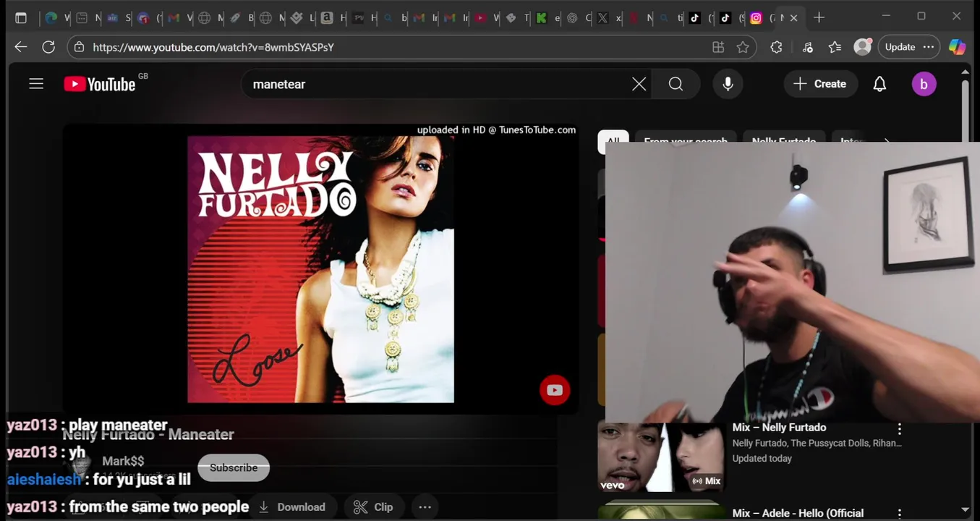980x521 pixels.
Task: Click the scissors Clip button
Action: pos(373,507)
